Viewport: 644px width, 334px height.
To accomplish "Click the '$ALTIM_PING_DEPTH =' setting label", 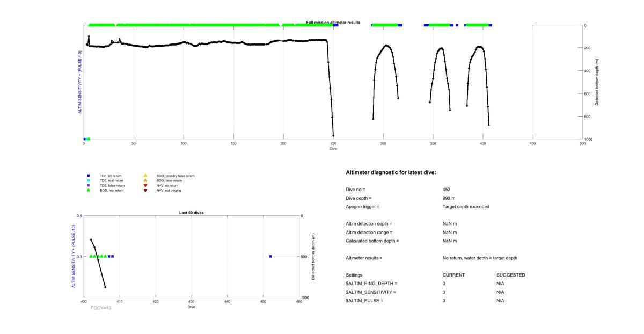I will pyautogui.click(x=372, y=284).
